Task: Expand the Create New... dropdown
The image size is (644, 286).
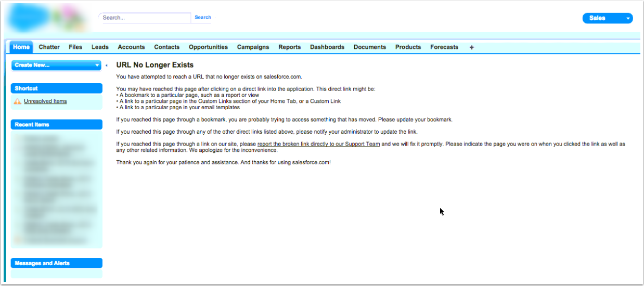Action: pyautogui.click(x=57, y=65)
